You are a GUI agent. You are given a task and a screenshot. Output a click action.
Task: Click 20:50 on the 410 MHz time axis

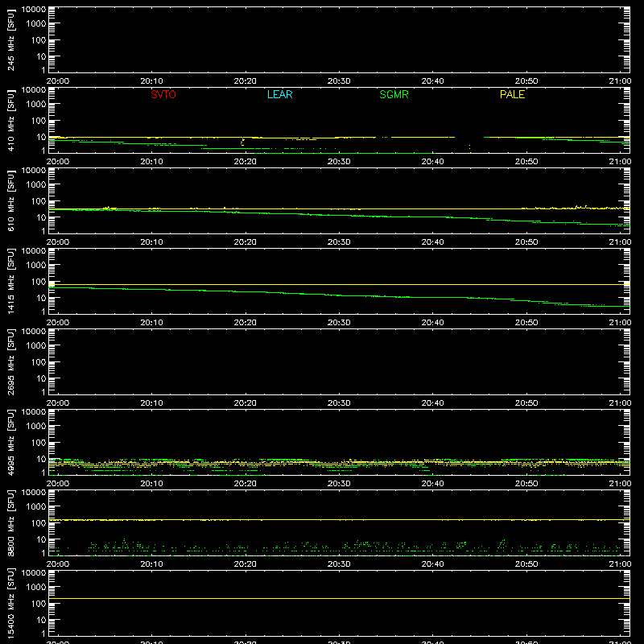[x=526, y=162]
